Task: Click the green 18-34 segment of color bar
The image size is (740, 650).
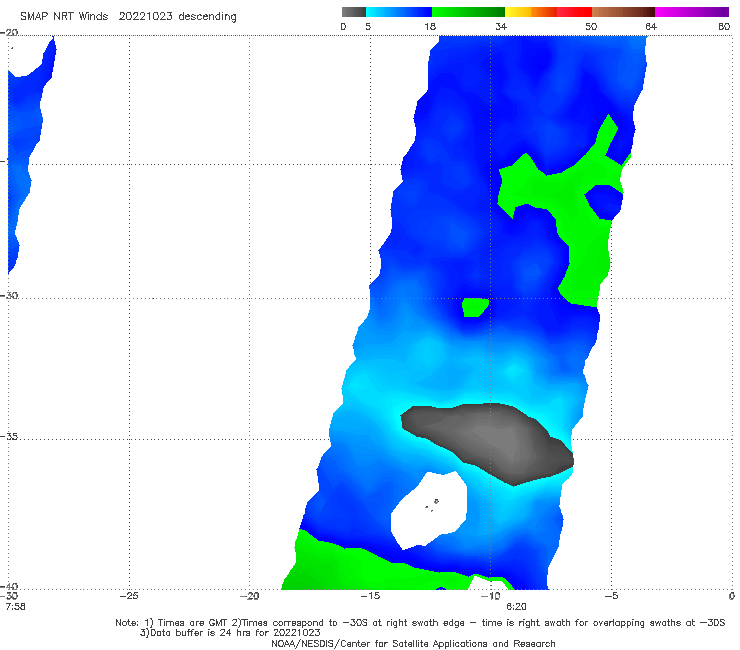Action: click(x=468, y=12)
